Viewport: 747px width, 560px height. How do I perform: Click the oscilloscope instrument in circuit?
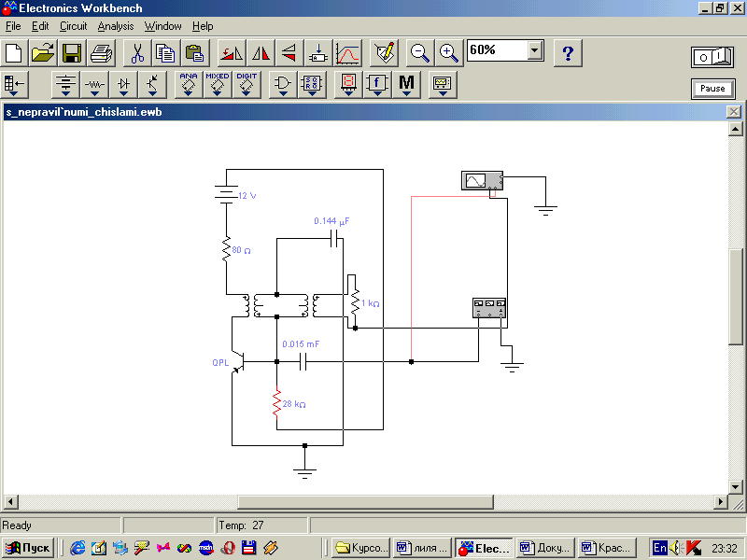(483, 180)
